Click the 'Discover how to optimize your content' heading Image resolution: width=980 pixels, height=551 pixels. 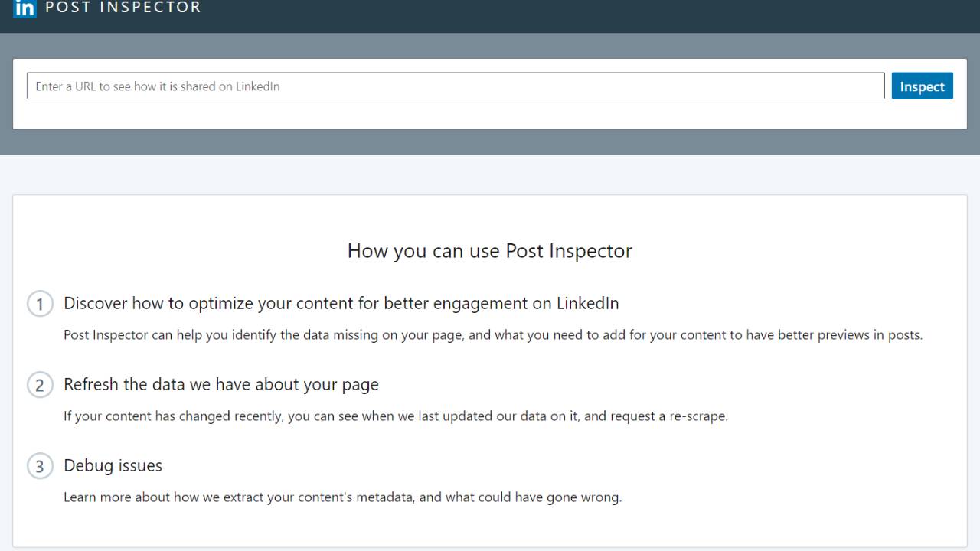coord(341,303)
